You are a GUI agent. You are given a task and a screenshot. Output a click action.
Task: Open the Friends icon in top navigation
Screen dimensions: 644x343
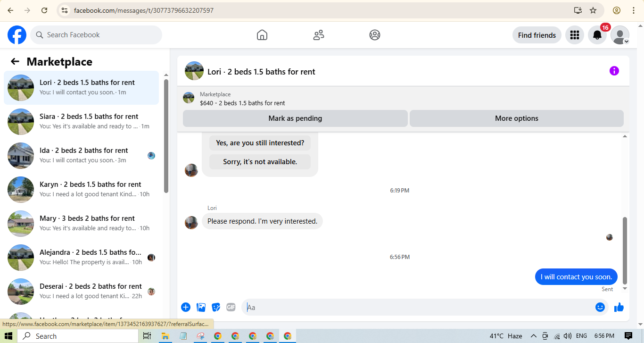(x=319, y=35)
